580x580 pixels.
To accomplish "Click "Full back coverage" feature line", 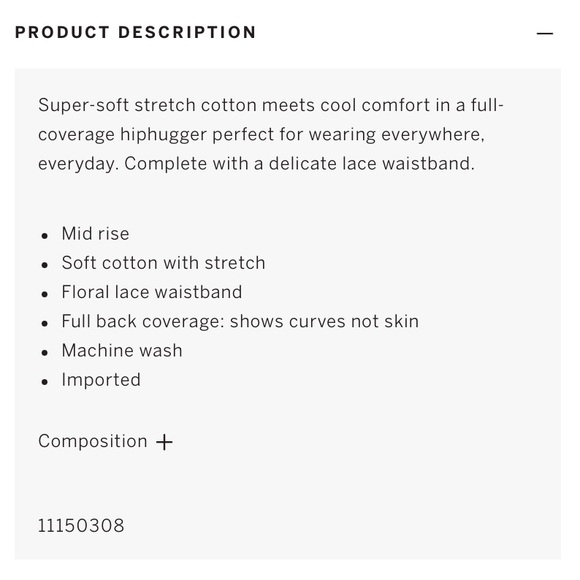I will (x=240, y=321).
